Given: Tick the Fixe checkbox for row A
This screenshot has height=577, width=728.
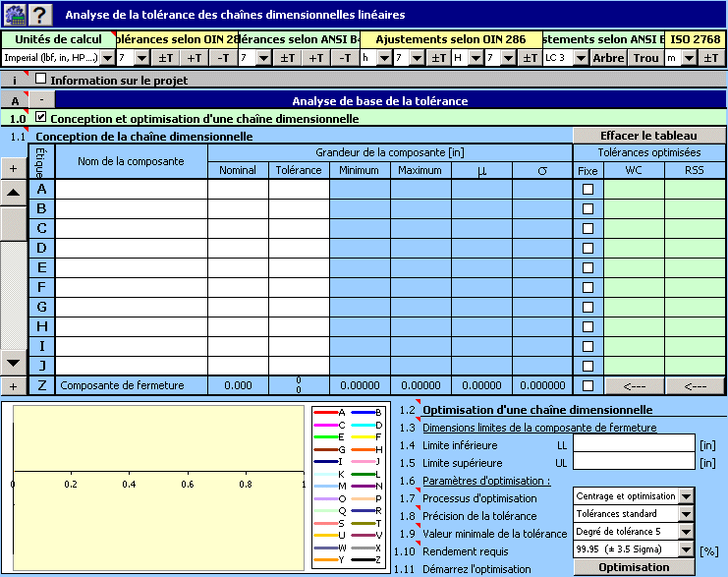Looking at the screenshot, I should coord(588,189).
